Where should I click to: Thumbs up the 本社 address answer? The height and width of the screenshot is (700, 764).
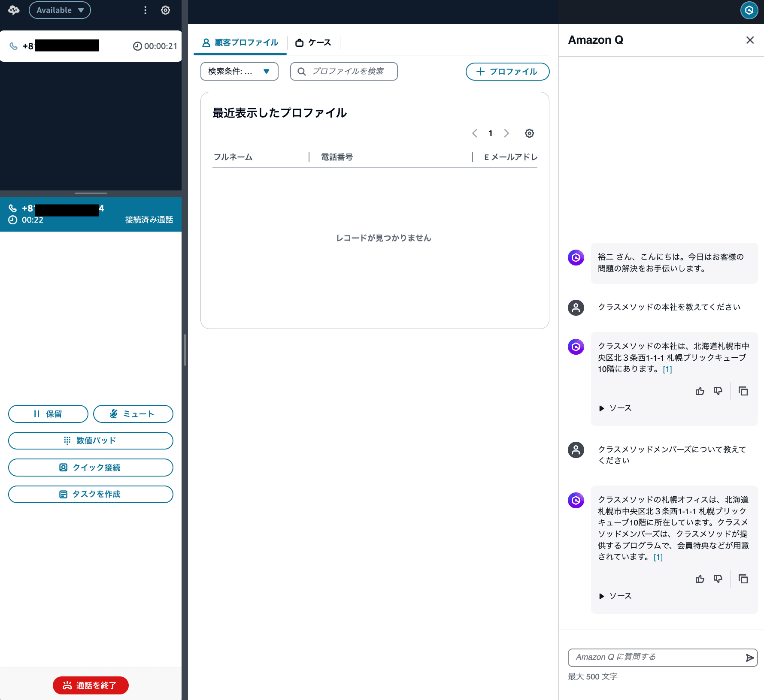[x=700, y=391]
